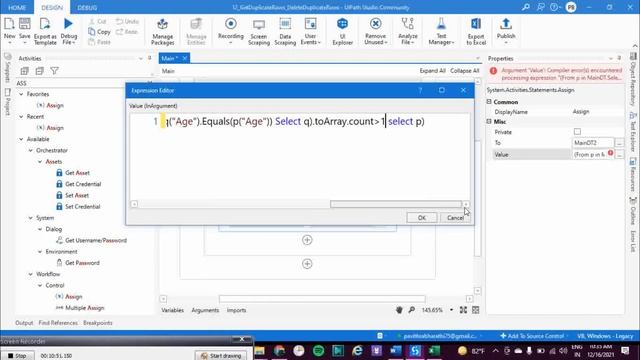Select Get Credential activity
This screenshot has width=640, height=360.
[x=83, y=184]
